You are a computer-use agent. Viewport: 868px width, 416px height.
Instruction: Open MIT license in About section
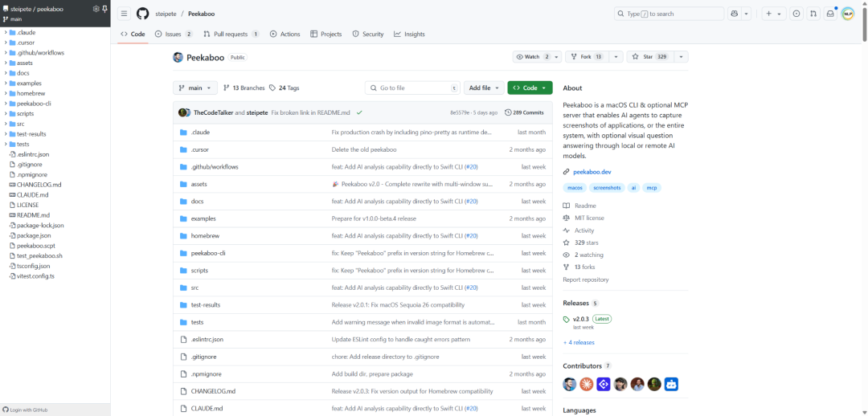point(590,218)
